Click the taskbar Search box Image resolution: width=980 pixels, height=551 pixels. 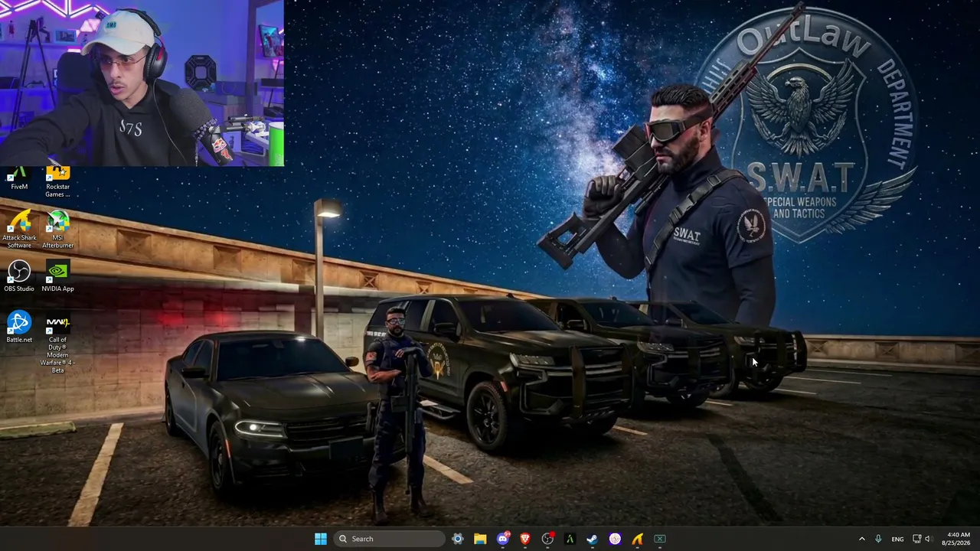coord(390,539)
